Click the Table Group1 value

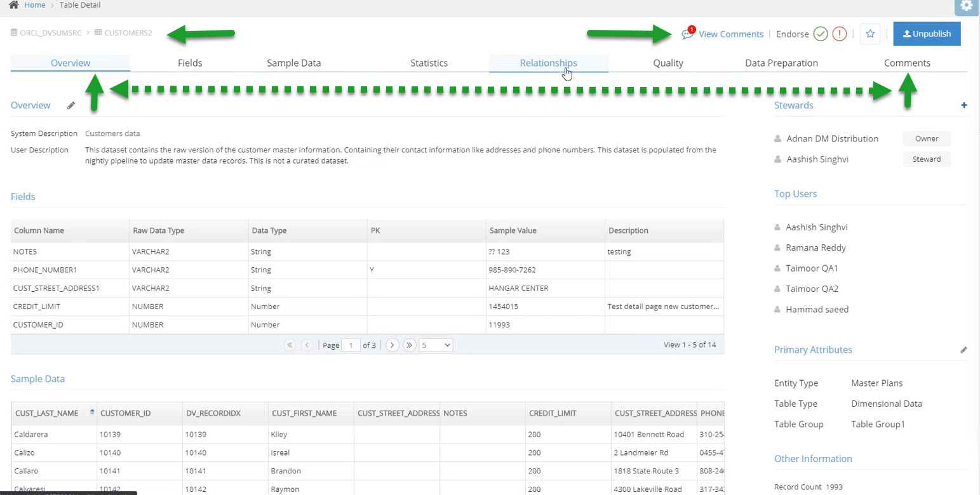[x=878, y=425]
